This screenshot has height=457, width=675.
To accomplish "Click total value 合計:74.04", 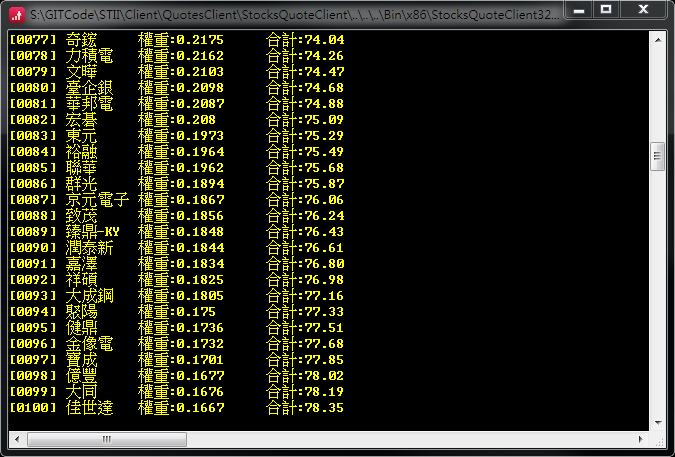I will pos(305,40).
